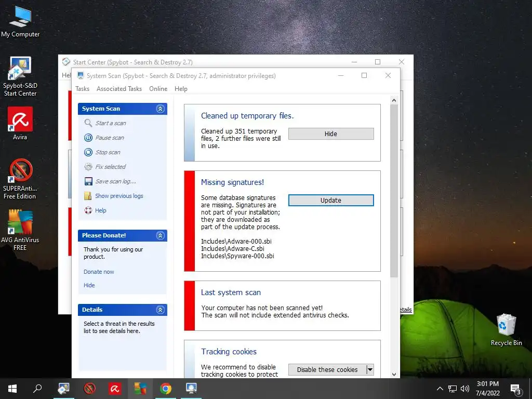Select SUPERAntiSpyware Free Edition desktop icon
The height and width of the screenshot is (399, 532).
click(x=20, y=179)
